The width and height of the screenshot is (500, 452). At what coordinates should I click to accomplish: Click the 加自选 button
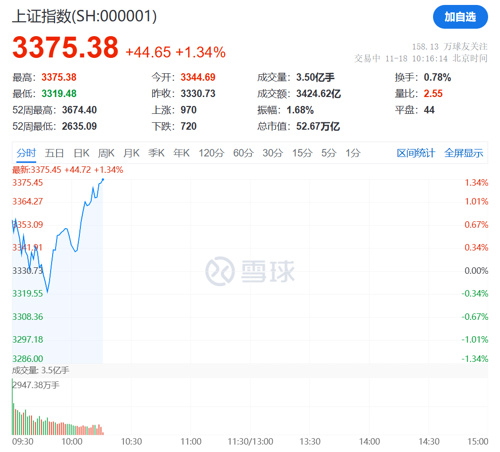[460, 17]
